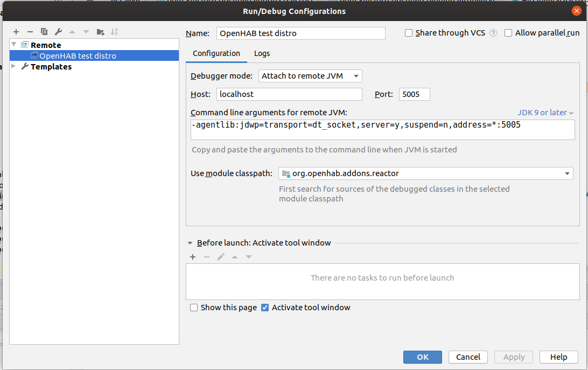Image resolution: width=588 pixels, height=370 pixels.
Task: Click the Copy Configuration icon
Action: (x=44, y=32)
